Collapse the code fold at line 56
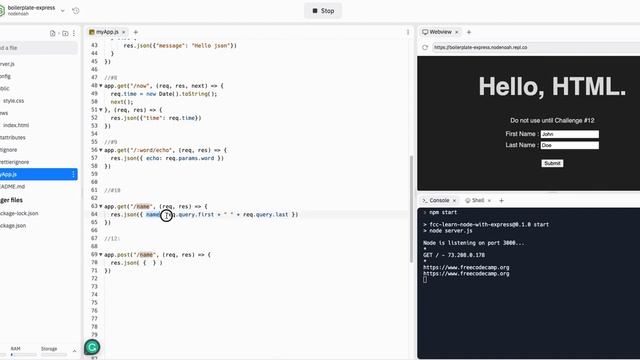 tap(101, 150)
